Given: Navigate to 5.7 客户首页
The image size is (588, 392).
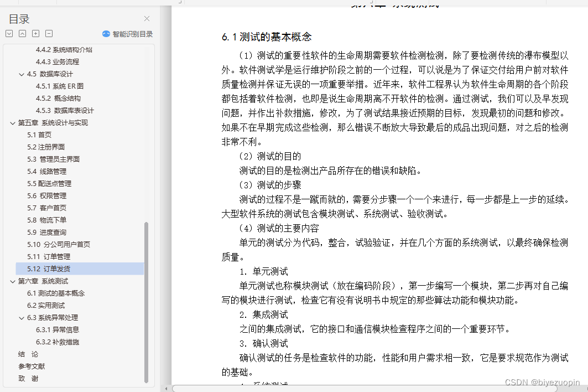Looking at the screenshot, I should [46, 208].
